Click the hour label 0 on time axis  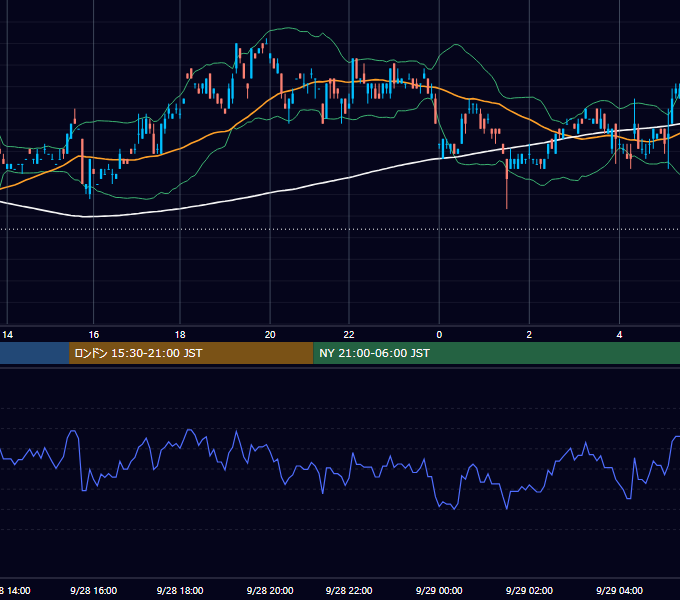pyautogui.click(x=439, y=335)
